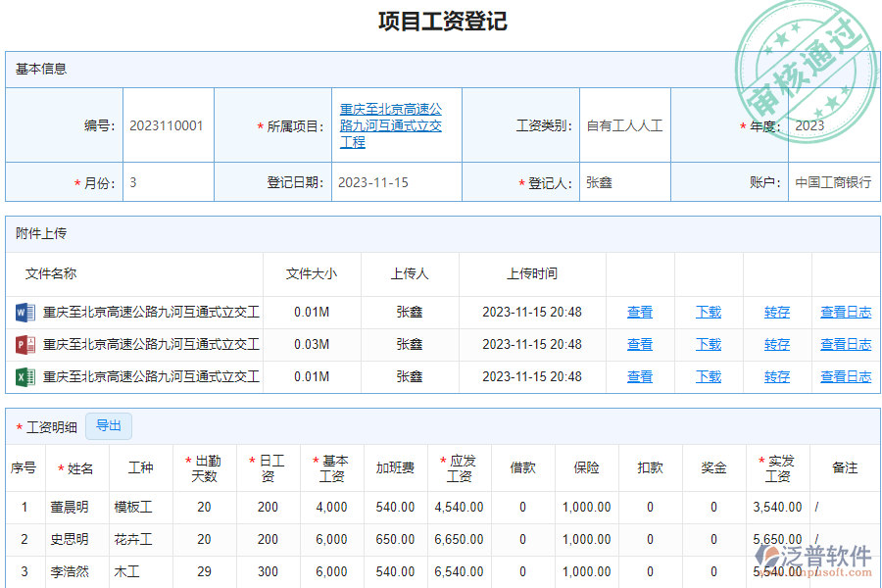This screenshot has width=882, height=588.
Task: Open 查看日志 for the first attachment
Action: coord(846,312)
